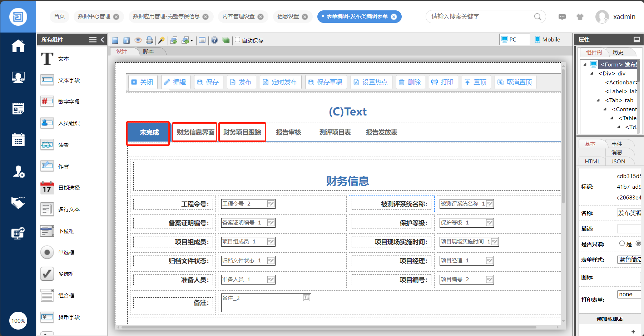Switch to Mobile view mode

pyautogui.click(x=547, y=39)
